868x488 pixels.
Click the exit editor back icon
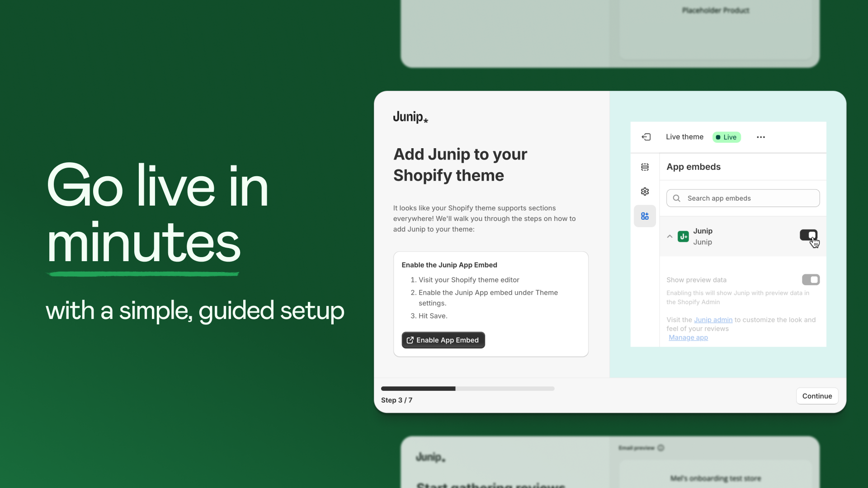[x=646, y=137]
